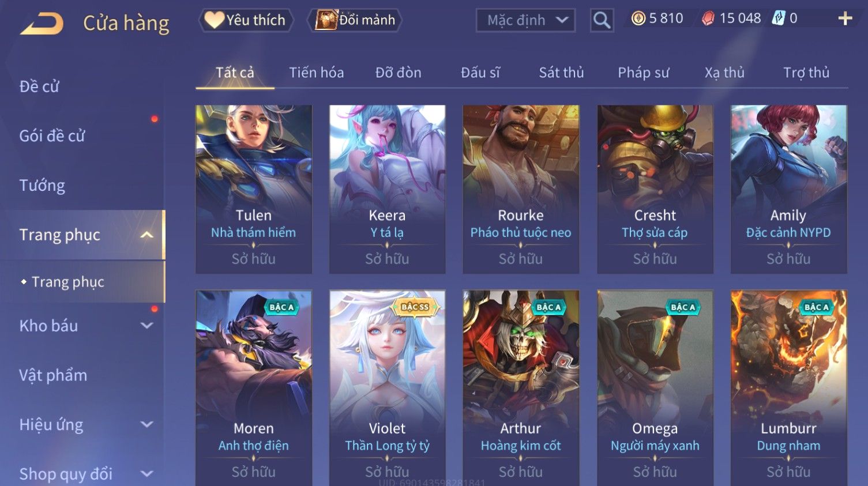The image size is (868, 486).
Task: Click the red ruby currency icon
Action: tap(708, 19)
